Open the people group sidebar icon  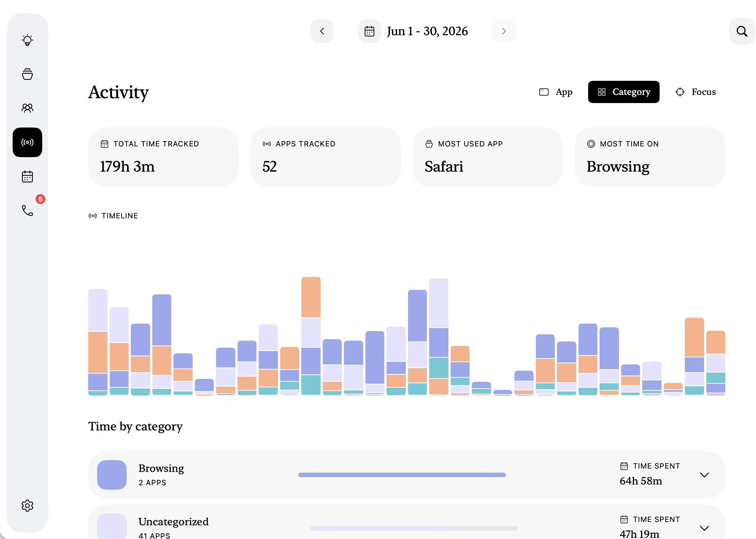[27, 108]
